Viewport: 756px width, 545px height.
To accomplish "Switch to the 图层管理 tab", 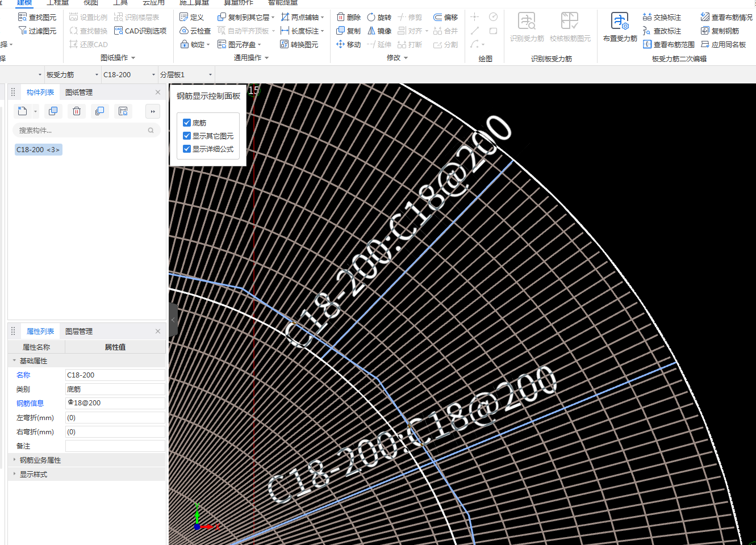I will pos(79,331).
